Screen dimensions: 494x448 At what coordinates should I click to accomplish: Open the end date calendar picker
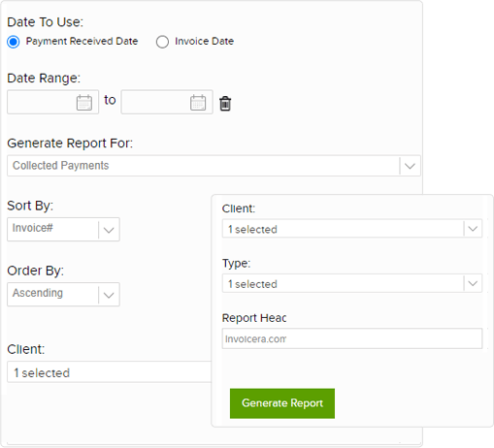click(198, 103)
